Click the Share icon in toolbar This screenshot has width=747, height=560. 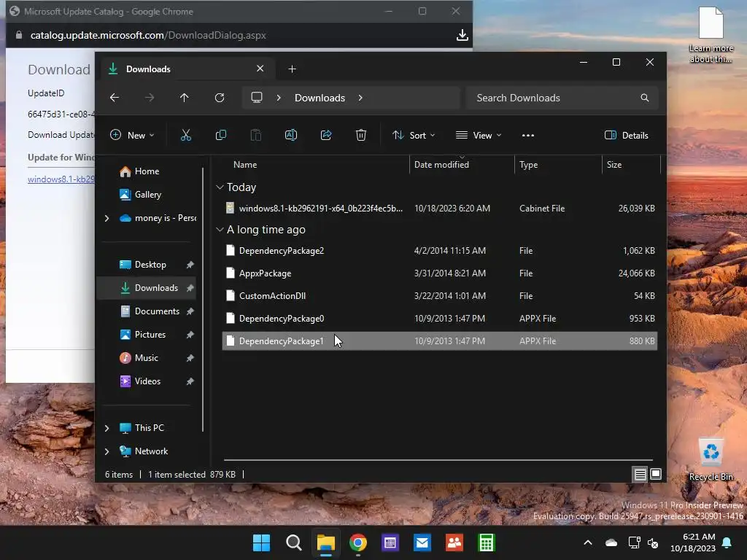[x=326, y=135]
